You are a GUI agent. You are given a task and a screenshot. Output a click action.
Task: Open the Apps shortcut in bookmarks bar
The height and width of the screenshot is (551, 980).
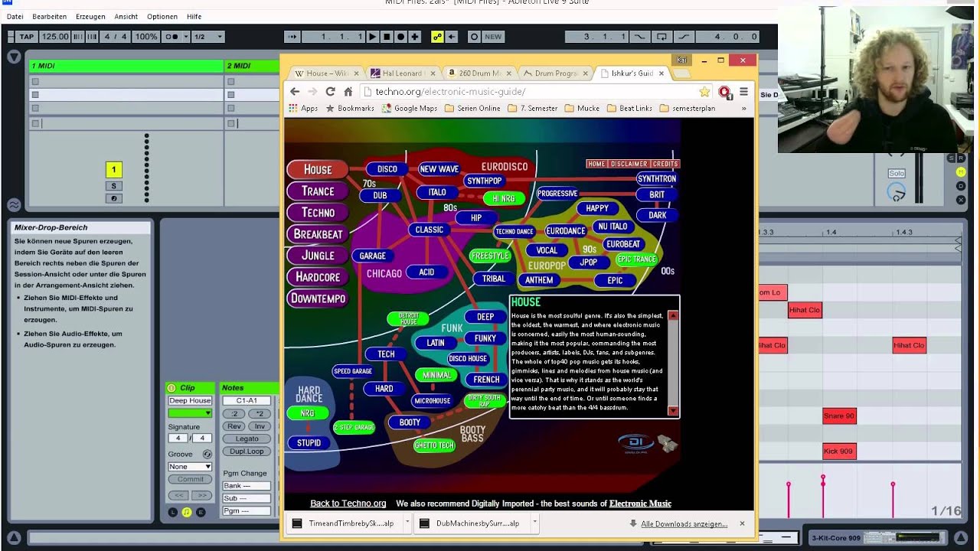point(303,109)
